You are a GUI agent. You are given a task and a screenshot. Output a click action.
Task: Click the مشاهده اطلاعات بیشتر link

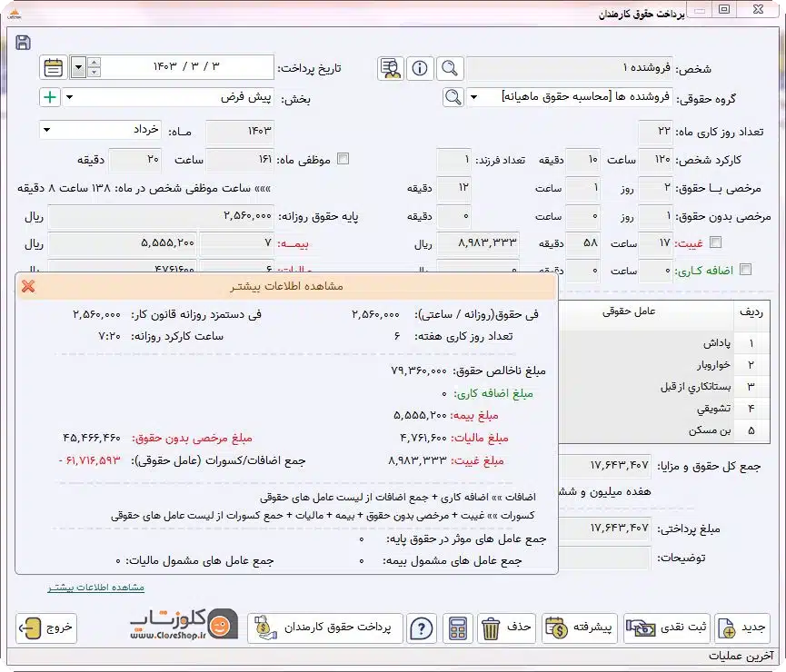pyautogui.click(x=95, y=588)
